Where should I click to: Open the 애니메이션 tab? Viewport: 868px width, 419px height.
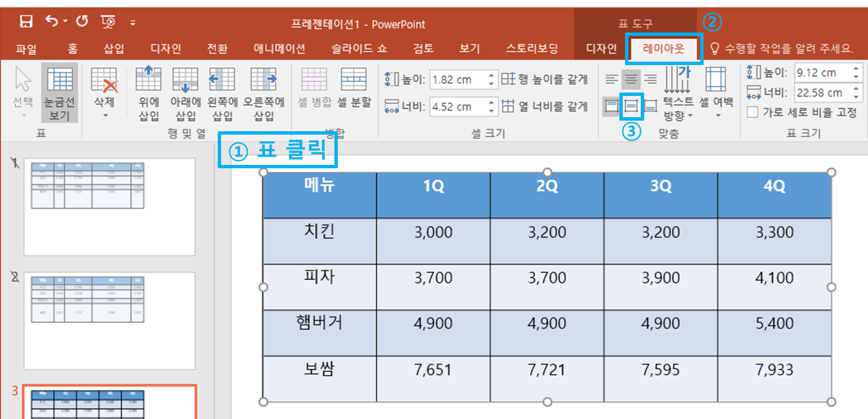(x=279, y=49)
